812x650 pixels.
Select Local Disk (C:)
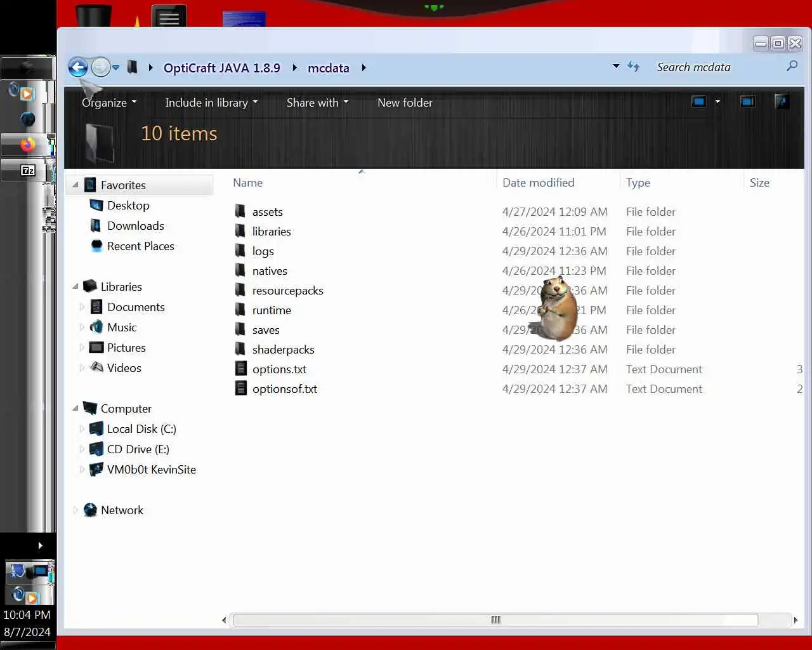[141, 428]
